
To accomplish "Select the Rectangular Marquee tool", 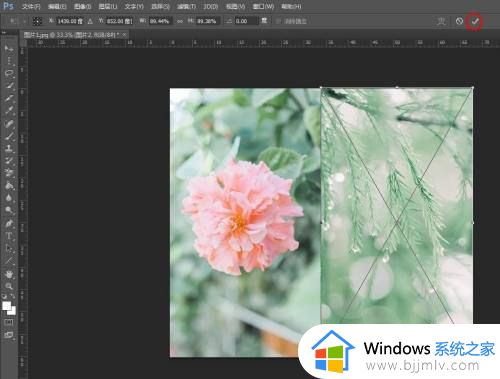I will 9,61.
